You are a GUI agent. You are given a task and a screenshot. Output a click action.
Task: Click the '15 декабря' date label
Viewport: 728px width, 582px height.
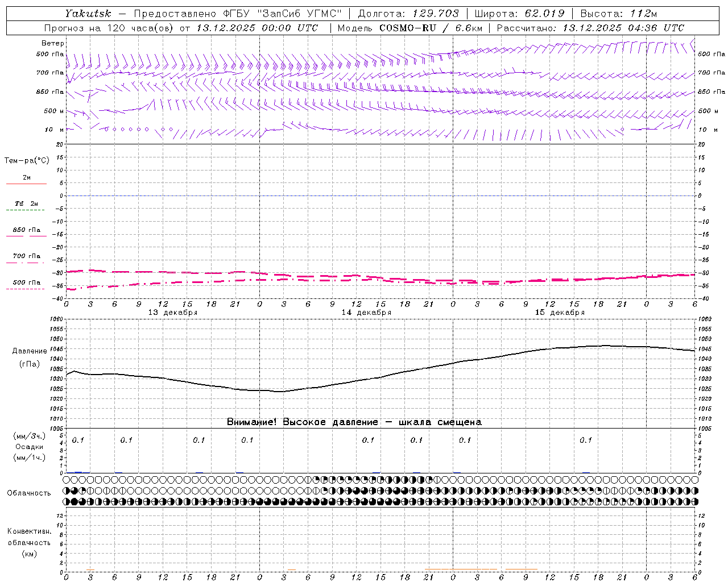560,313
